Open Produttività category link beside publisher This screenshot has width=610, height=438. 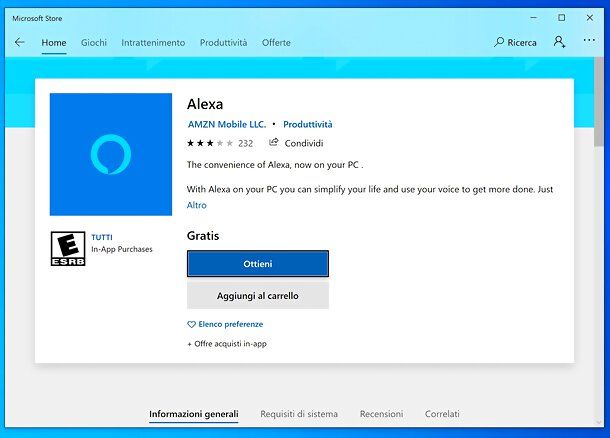308,124
